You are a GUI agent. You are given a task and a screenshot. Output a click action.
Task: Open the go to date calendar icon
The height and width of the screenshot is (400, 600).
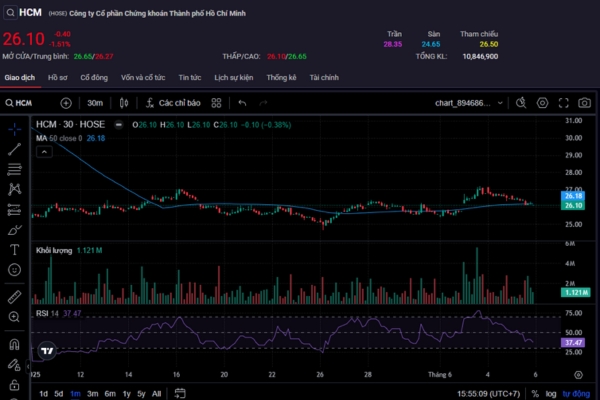(x=180, y=393)
